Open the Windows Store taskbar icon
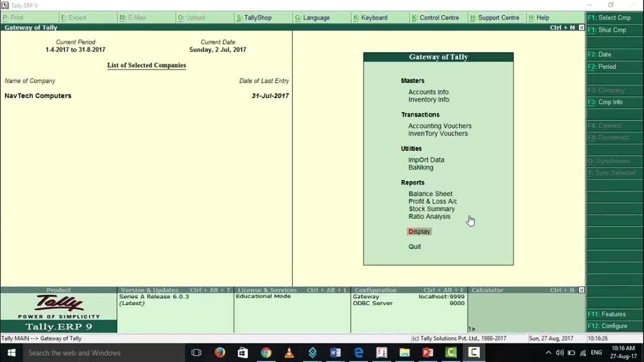Viewport: 644px width, 362px height. click(x=243, y=353)
